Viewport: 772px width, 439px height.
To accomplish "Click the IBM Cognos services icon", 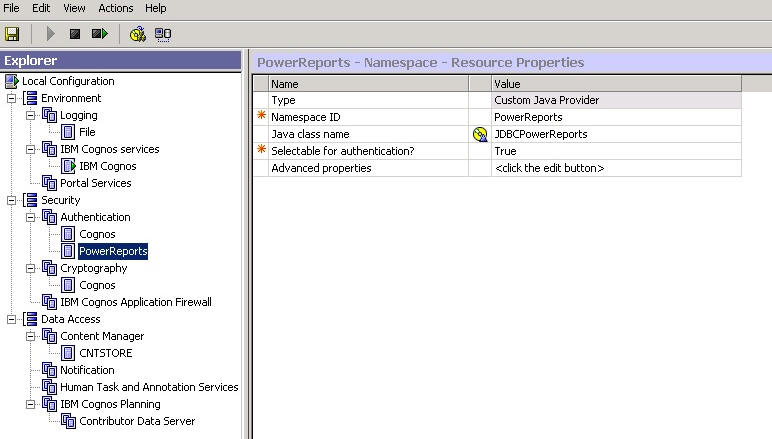I will pos(49,149).
